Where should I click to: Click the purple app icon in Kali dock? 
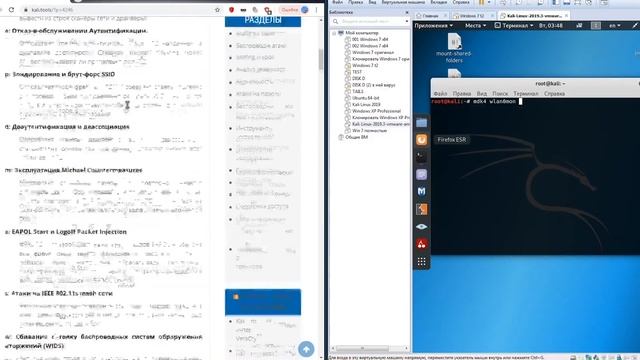[422, 174]
